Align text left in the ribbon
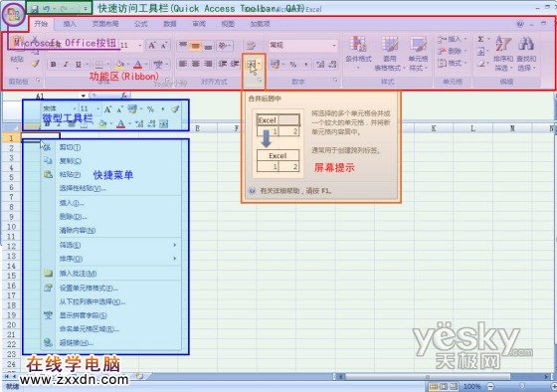The width and height of the screenshot is (557, 392). point(183,64)
